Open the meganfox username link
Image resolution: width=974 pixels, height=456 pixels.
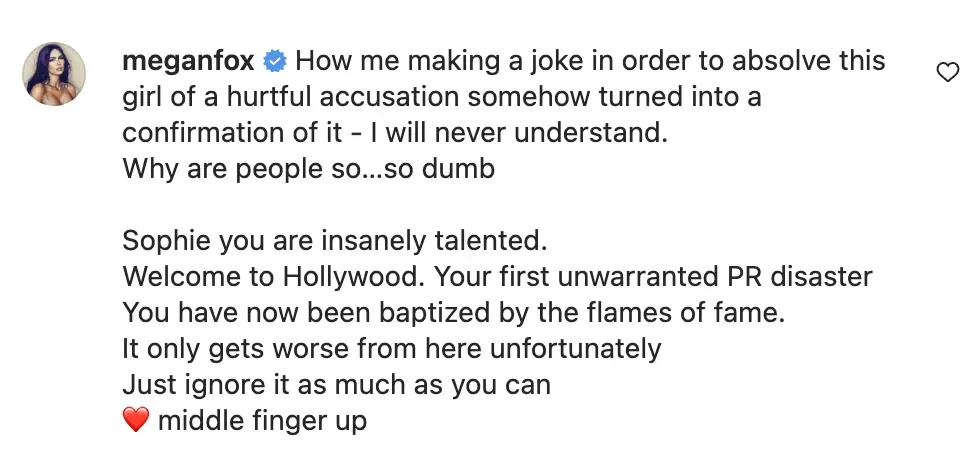(189, 62)
